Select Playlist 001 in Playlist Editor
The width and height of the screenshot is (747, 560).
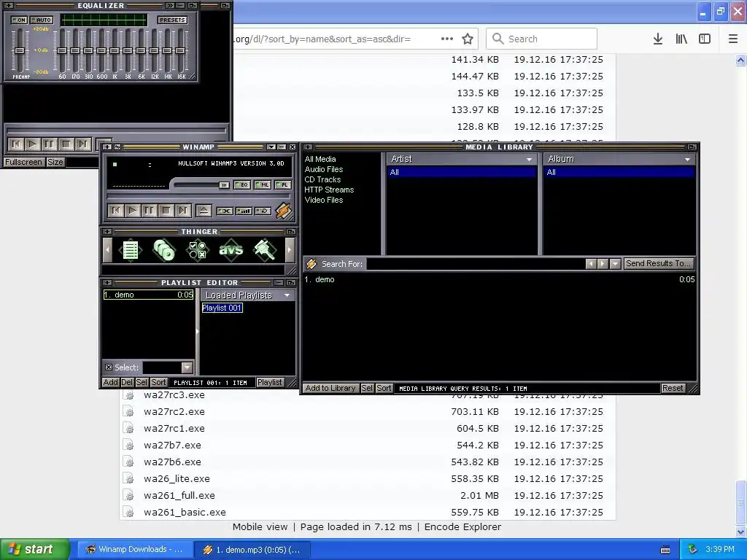point(222,308)
